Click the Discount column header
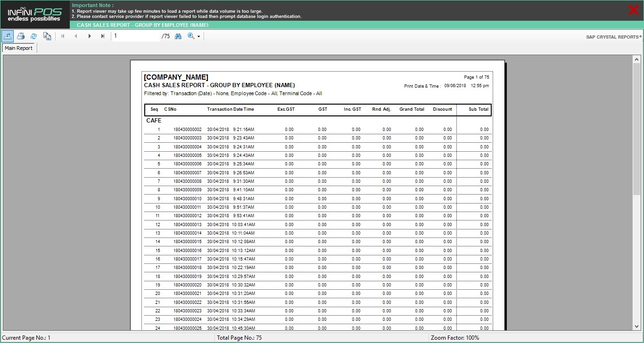644x343 pixels. click(x=442, y=109)
